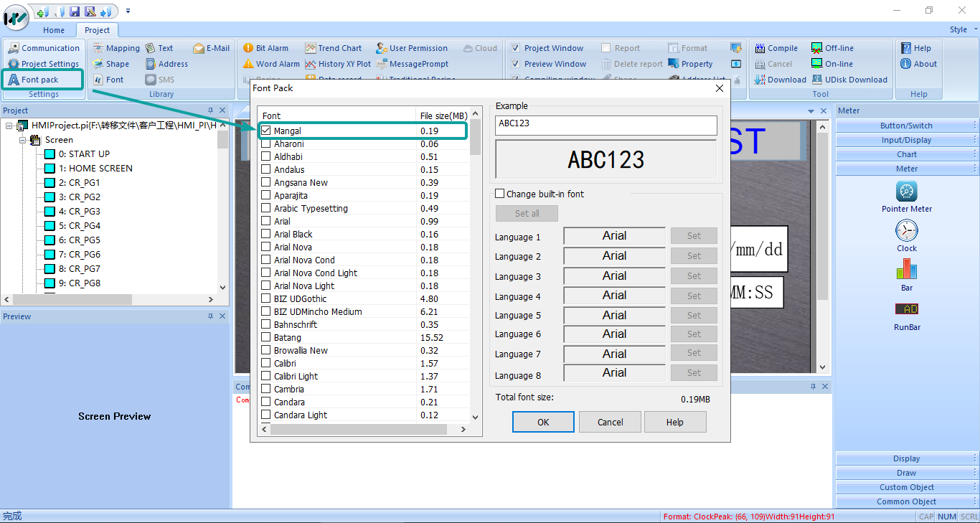Expand the Chart toolbox category
This screenshot has height=523, width=980.
907,154
